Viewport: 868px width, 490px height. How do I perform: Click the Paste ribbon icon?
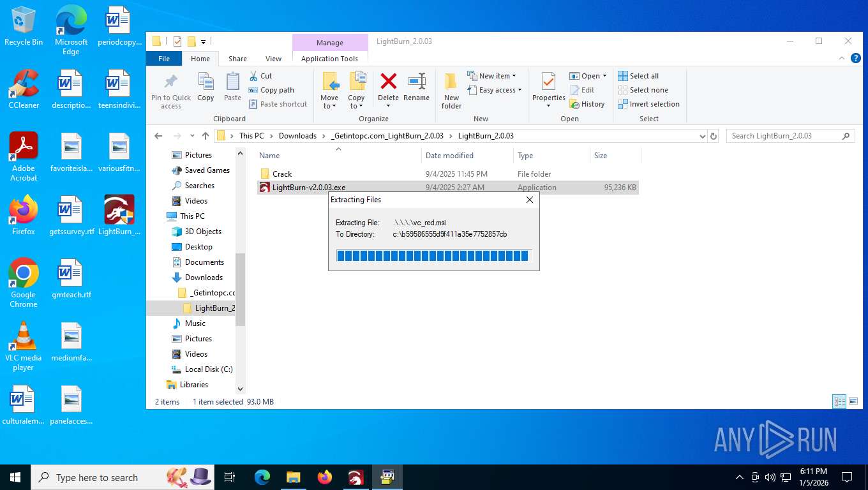(233, 82)
